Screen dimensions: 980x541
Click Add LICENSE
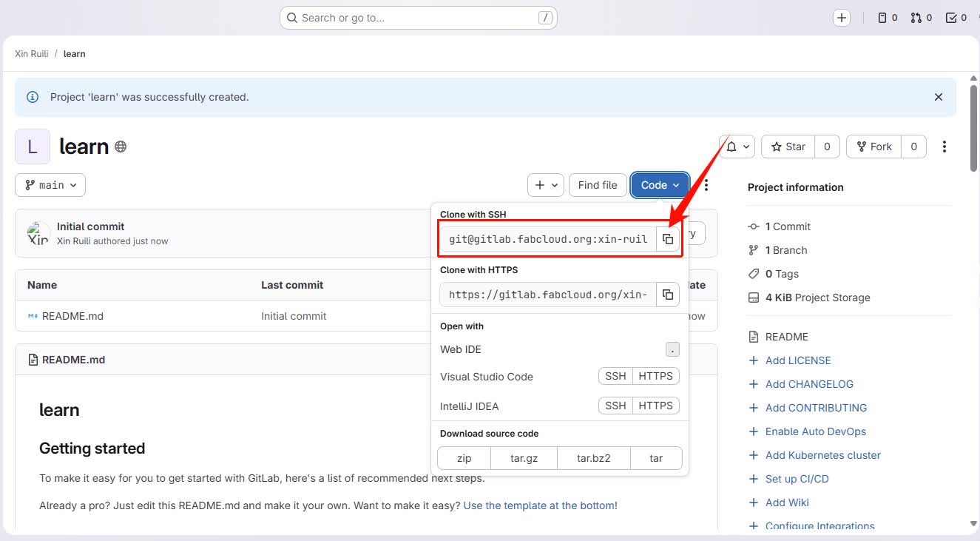tap(798, 360)
